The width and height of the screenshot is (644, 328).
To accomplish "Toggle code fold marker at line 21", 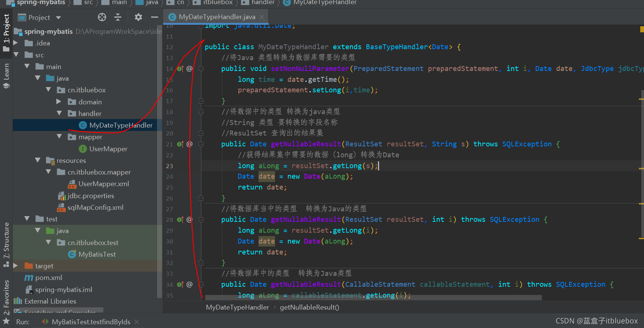I will click(x=201, y=144).
